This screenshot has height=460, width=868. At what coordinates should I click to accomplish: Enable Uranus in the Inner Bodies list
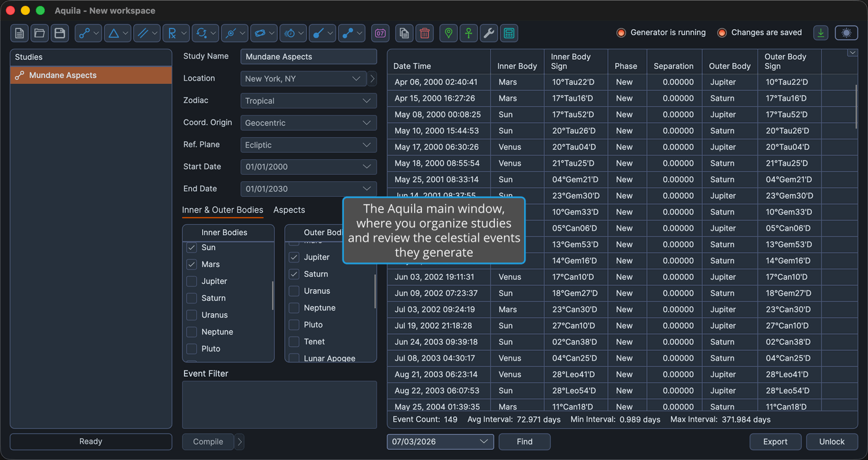coord(192,315)
